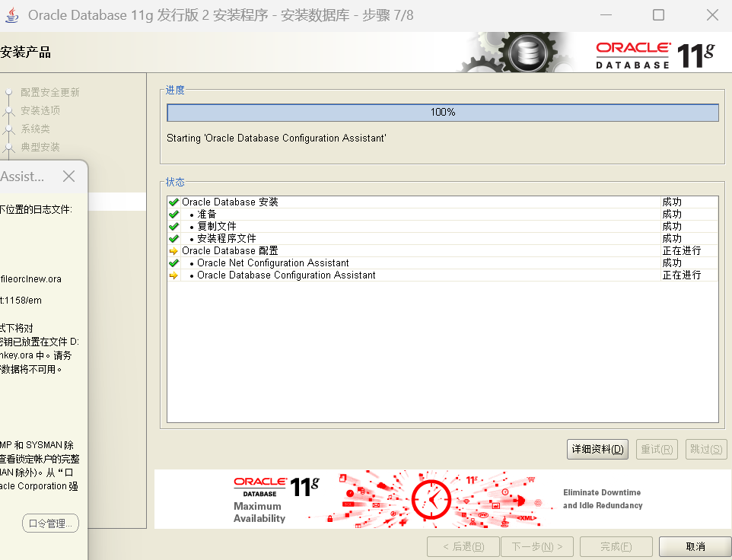The image size is (732, 560).
Task: Click green checkmark beside 安装程序文件 row
Action: click(x=173, y=238)
